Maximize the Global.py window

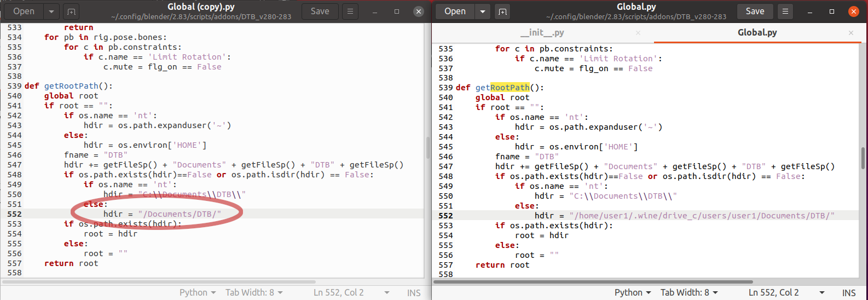tap(831, 11)
